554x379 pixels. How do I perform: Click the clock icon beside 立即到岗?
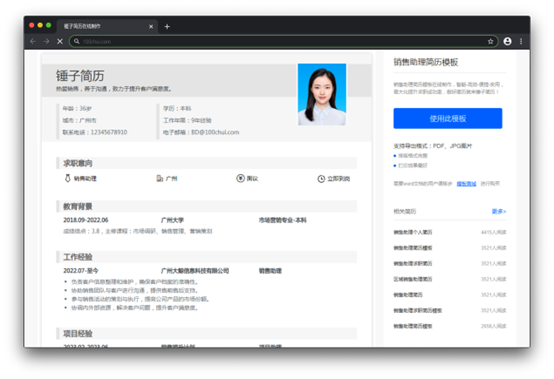click(x=321, y=179)
